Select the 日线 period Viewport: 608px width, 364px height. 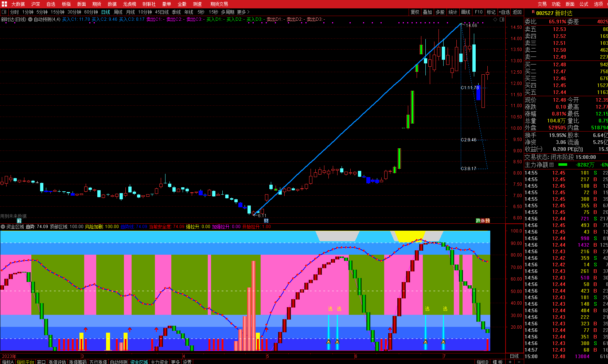pos(106,12)
